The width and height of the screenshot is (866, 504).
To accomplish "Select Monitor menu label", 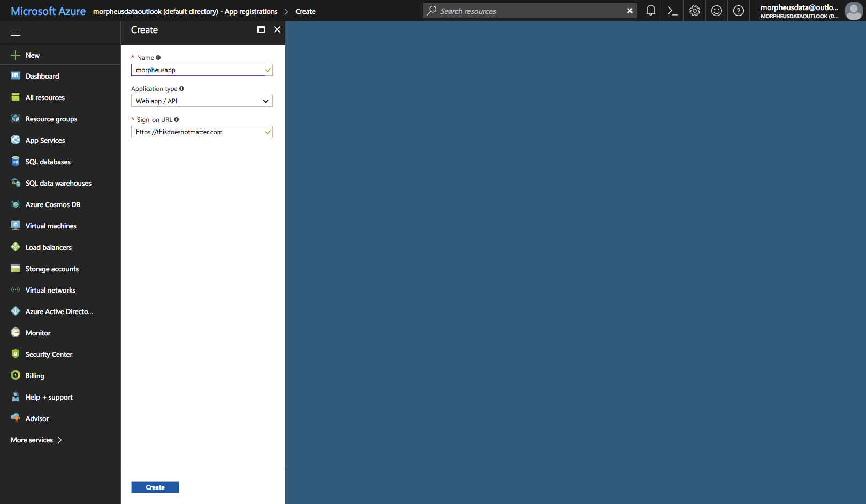I will [x=38, y=333].
